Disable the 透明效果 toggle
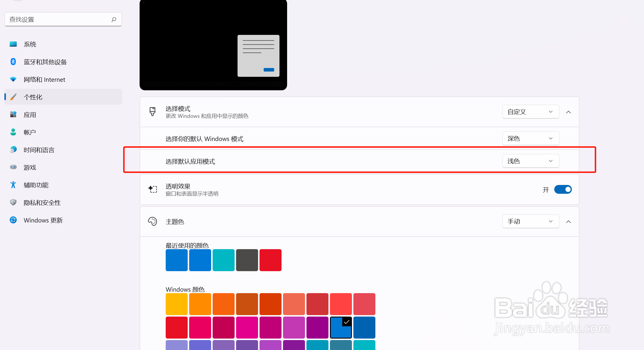The image size is (644, 350). 562,189
